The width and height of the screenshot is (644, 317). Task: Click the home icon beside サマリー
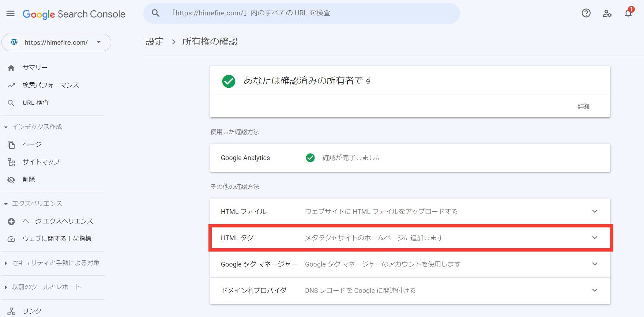(11, 68)
